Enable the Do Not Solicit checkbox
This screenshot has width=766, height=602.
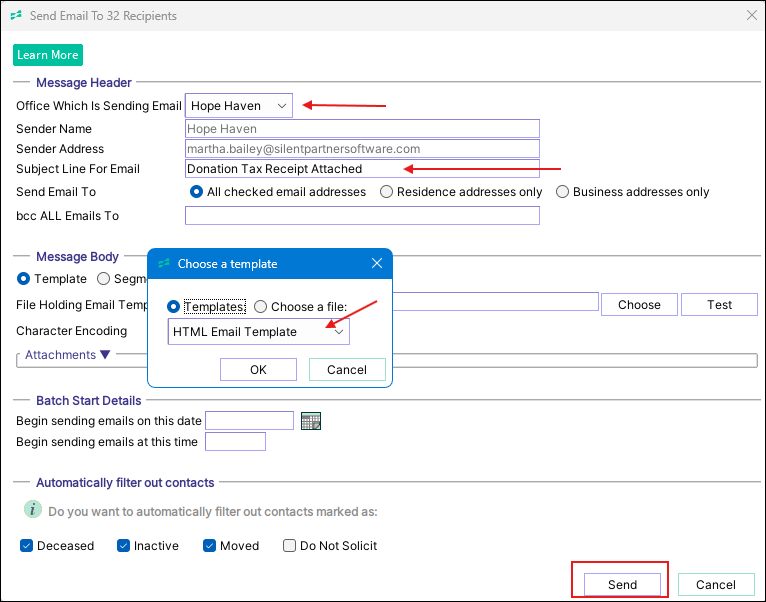(x=290, y=546)
